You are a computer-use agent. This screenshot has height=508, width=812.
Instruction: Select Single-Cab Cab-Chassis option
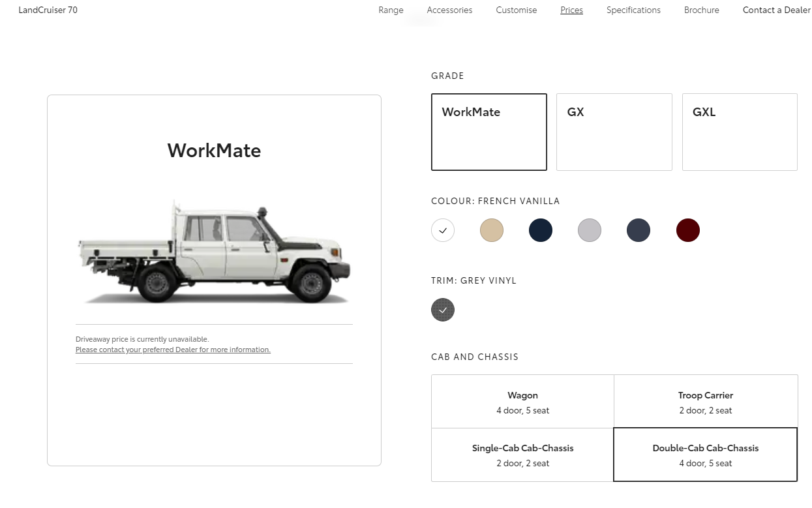click(522, 455)
